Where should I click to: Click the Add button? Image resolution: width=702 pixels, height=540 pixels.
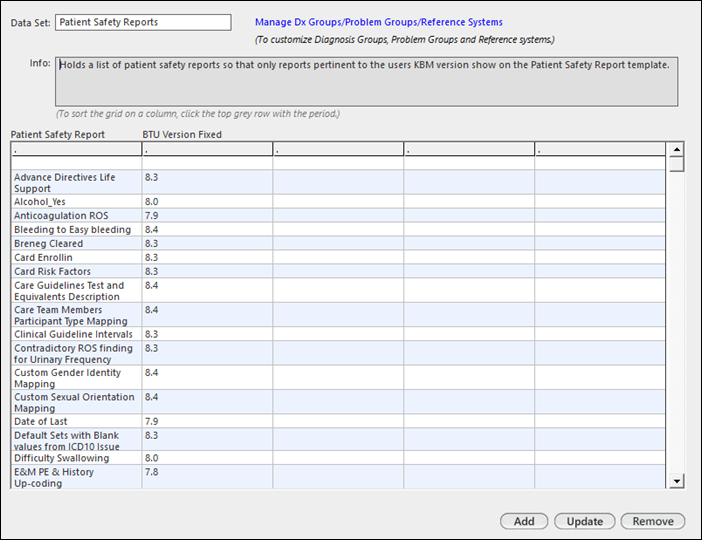pos(524,521)
